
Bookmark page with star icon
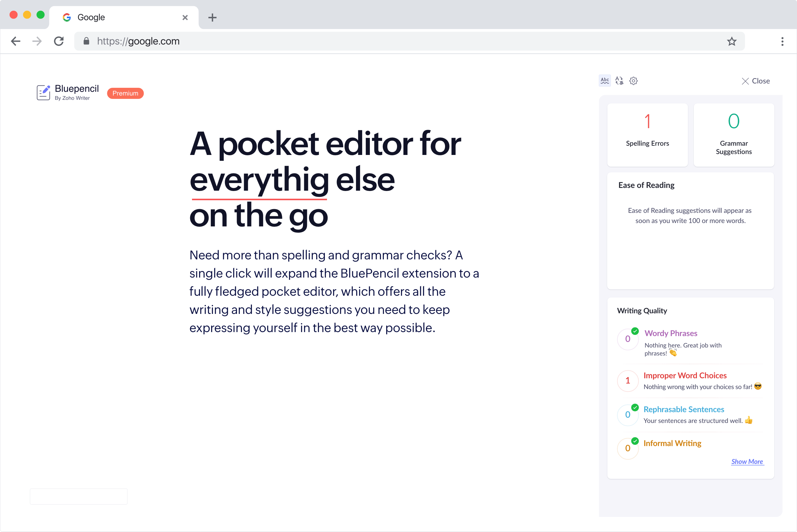coord(731,41)
